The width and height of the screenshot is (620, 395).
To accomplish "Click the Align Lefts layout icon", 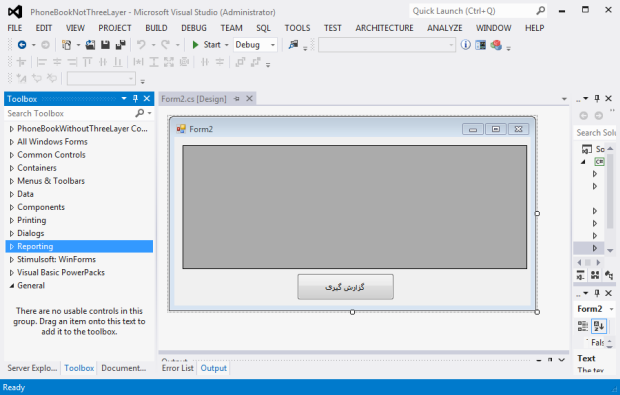I will click(x=42, y=62).
